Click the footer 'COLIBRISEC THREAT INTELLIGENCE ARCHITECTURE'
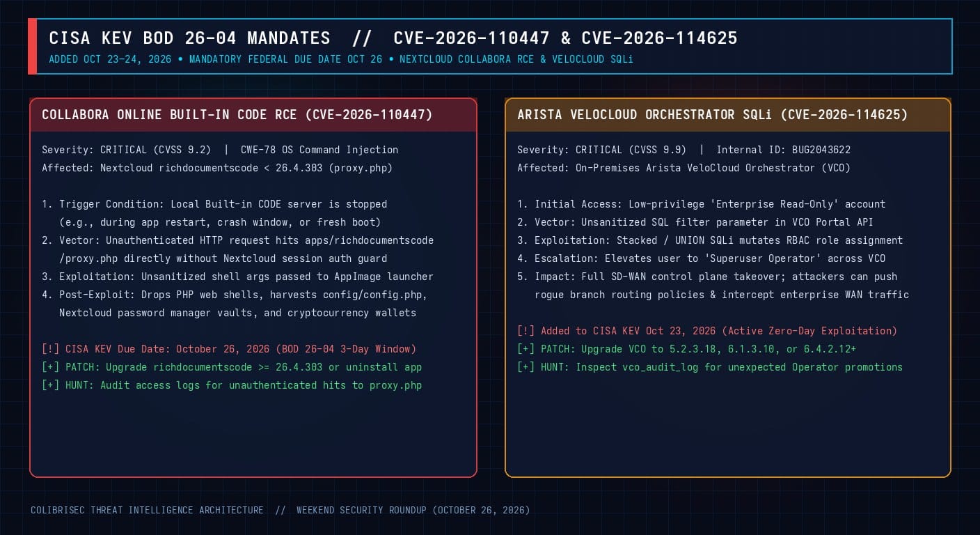 (147, 511)
